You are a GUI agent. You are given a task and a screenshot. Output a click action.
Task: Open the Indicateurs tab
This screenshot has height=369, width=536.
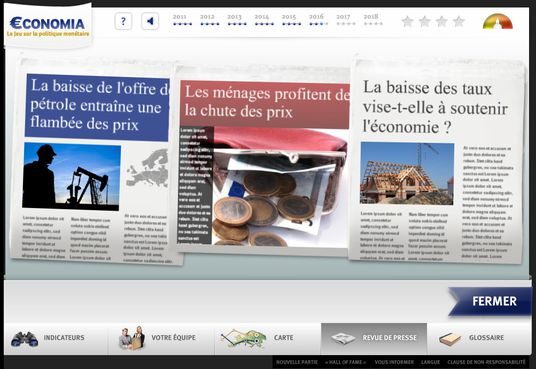point(56,338)
